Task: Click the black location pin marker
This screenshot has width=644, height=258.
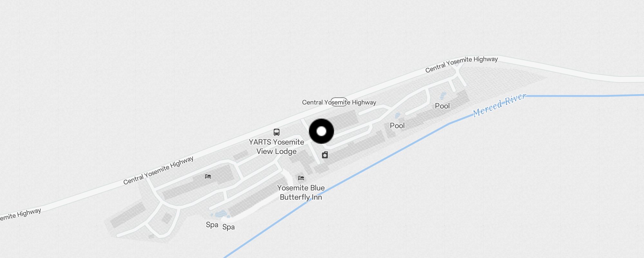Action: 321,131
